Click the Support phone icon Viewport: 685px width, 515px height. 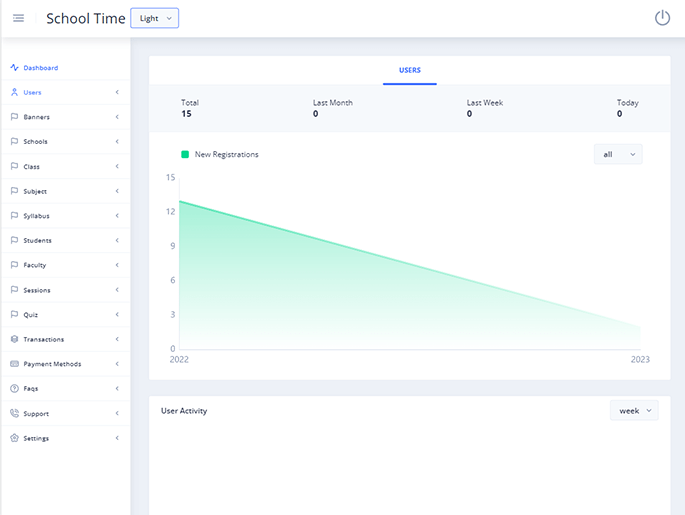pyautogui.click(x=14, y=413)
